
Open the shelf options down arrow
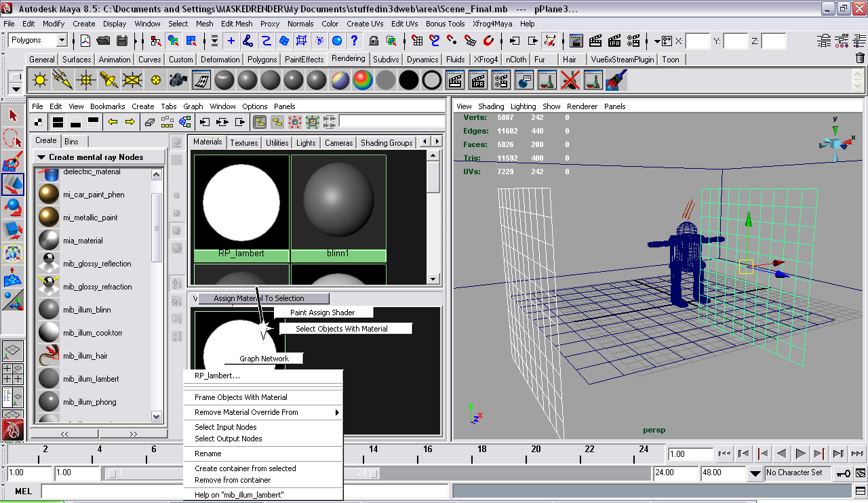pos(16,88)
